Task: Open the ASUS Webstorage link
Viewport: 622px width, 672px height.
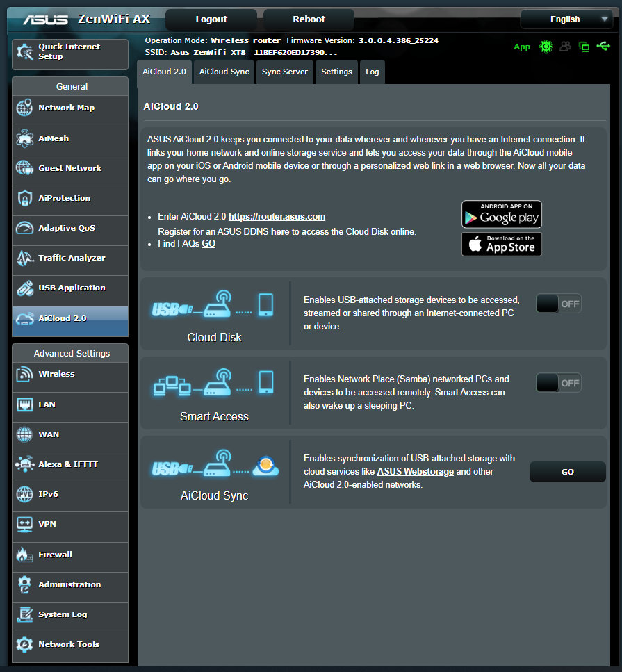Action: click(416, 471)
